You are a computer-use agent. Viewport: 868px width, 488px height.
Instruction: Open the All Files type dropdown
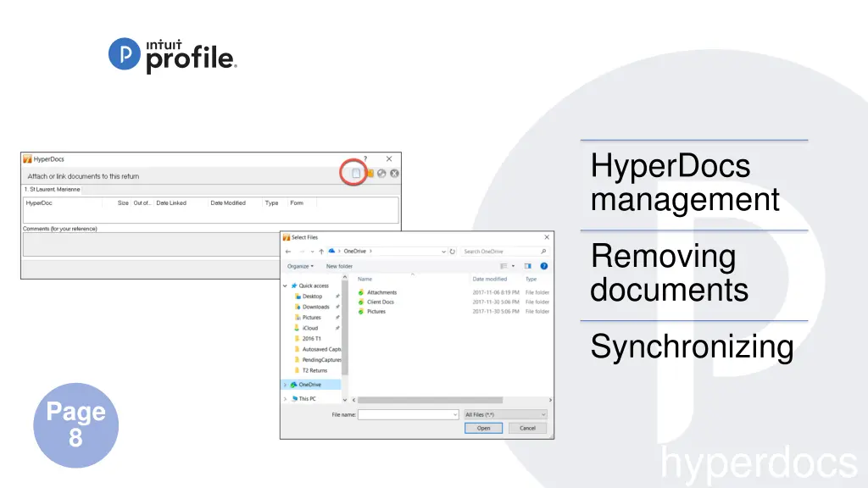point(505,414)
